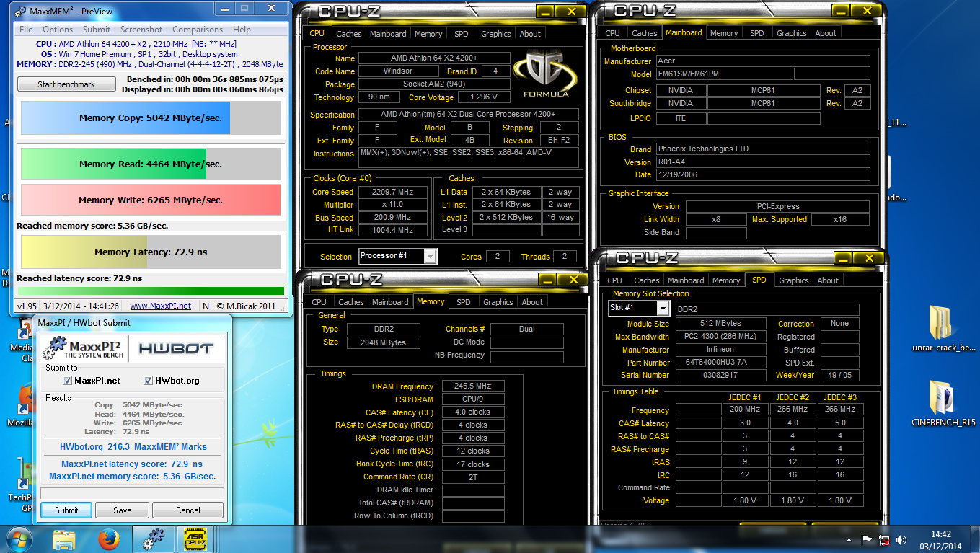Click the 1004.4 MHz HT Link value
This screenshot has height=553, width=980.
tap(393, 230)
